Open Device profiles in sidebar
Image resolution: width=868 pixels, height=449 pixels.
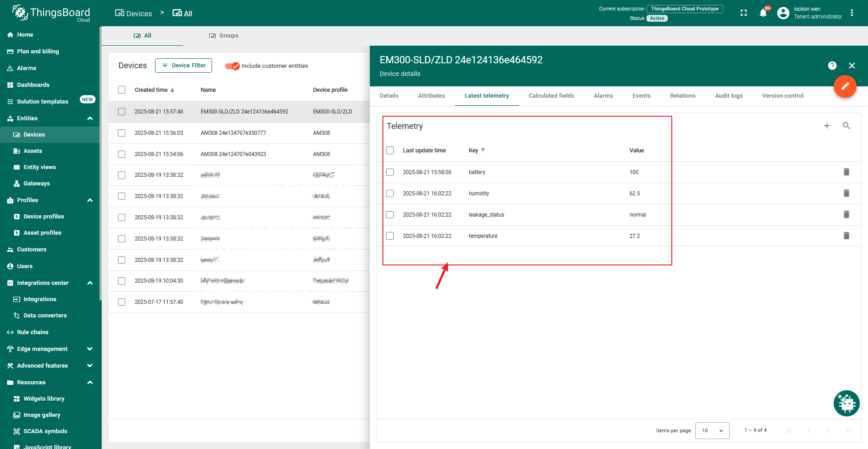coord(50,217)
